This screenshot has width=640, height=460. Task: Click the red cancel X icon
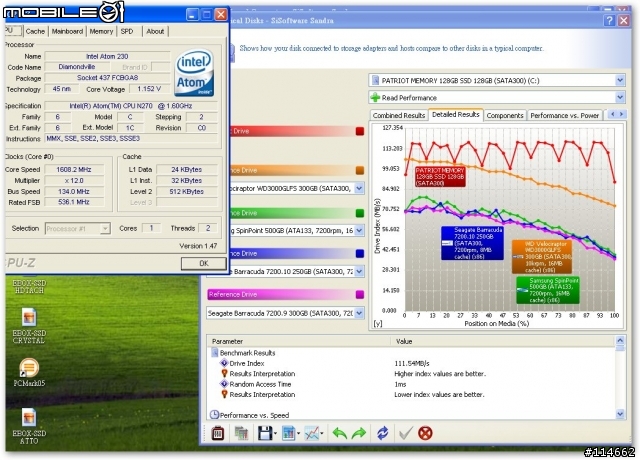pyautogui.click(x=425, y=433)
